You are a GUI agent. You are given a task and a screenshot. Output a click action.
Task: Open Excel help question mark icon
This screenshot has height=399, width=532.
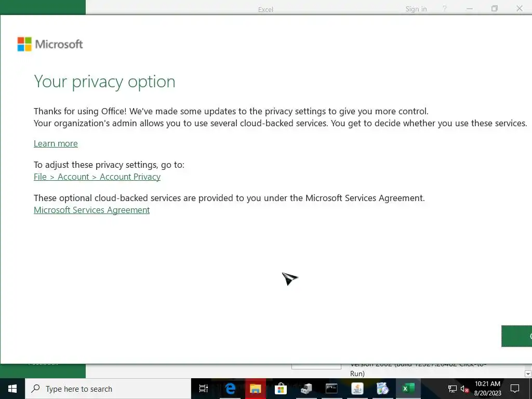click(x=445, y=9)
